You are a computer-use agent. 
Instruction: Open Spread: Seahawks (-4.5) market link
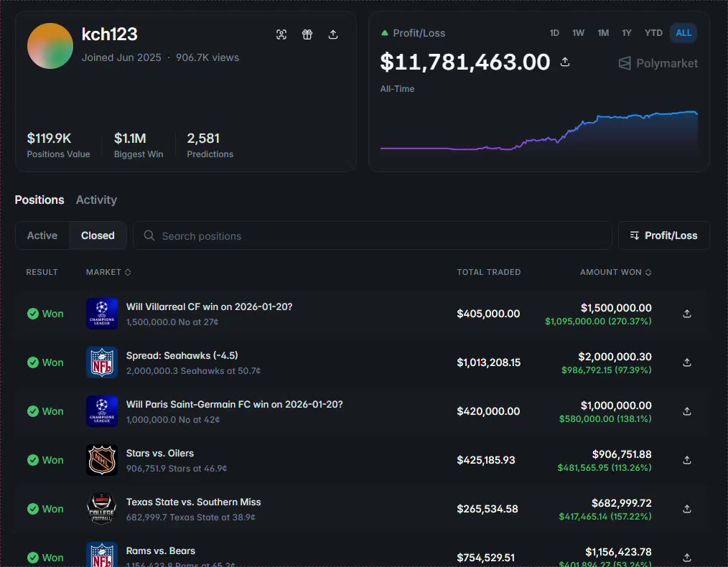[182, 355]
